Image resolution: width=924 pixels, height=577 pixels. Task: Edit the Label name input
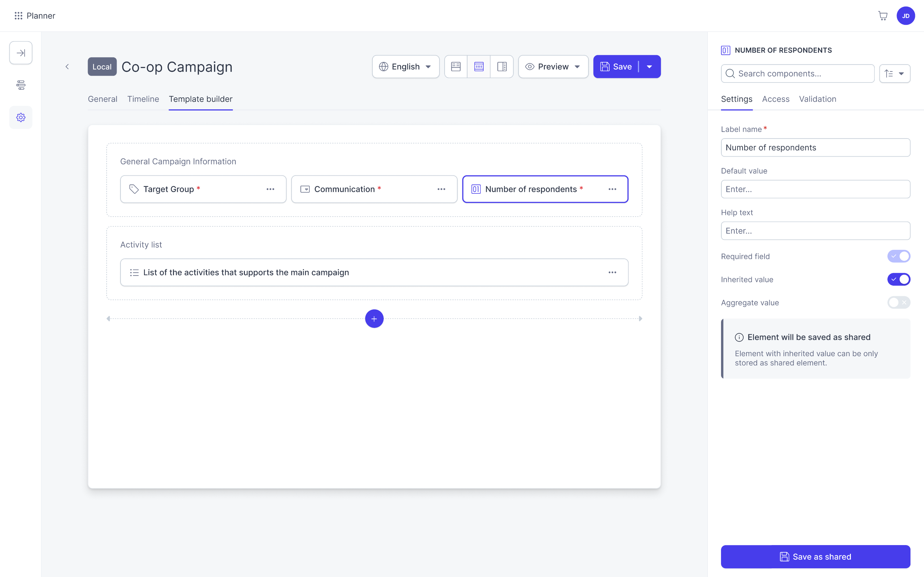[815, 148]
